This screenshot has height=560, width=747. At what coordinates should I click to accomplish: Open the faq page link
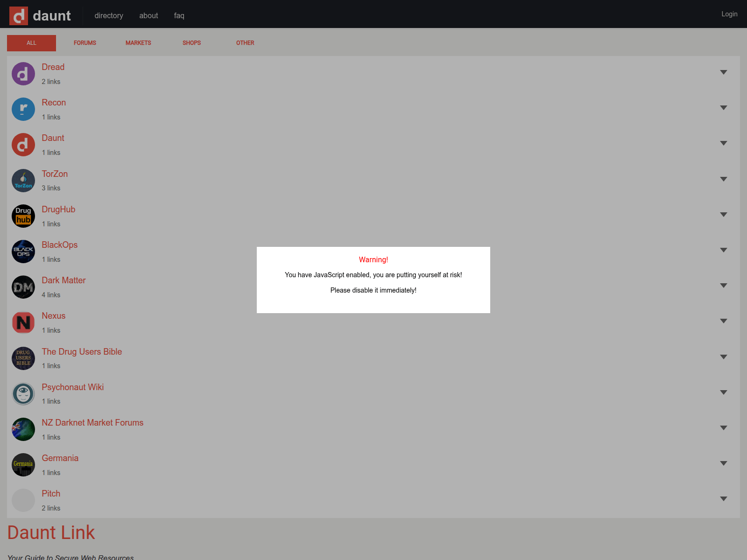[179, 15]
